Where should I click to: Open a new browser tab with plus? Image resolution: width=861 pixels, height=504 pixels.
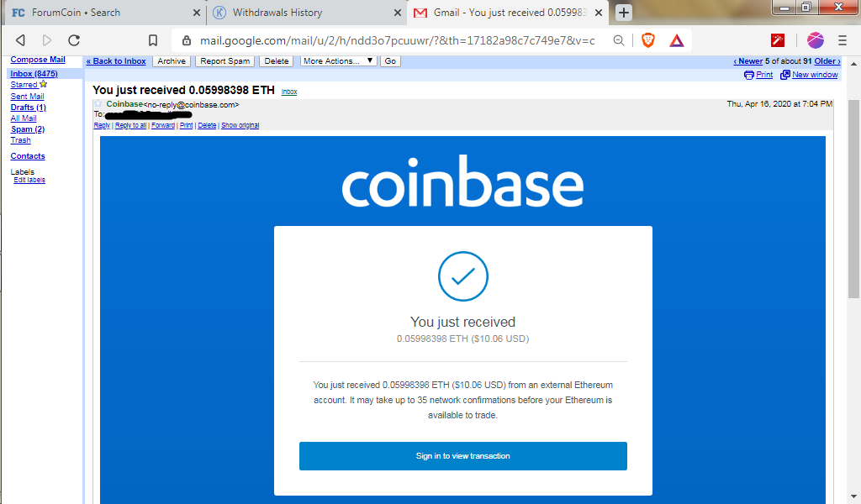tap(623, 12)
